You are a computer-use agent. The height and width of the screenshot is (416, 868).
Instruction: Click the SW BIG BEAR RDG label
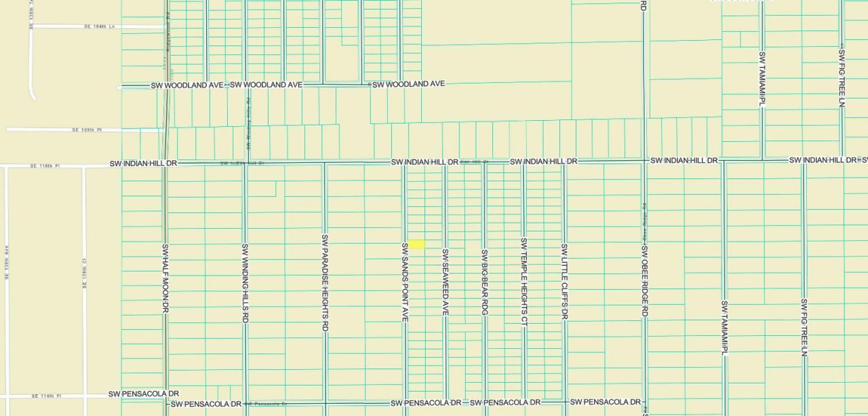point(484,282)
